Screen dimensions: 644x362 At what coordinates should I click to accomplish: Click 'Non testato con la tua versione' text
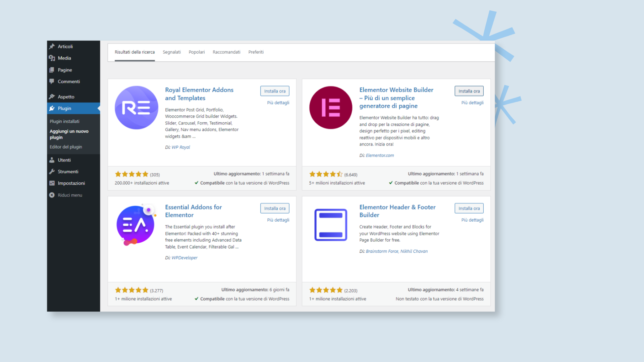coord(439,299)
